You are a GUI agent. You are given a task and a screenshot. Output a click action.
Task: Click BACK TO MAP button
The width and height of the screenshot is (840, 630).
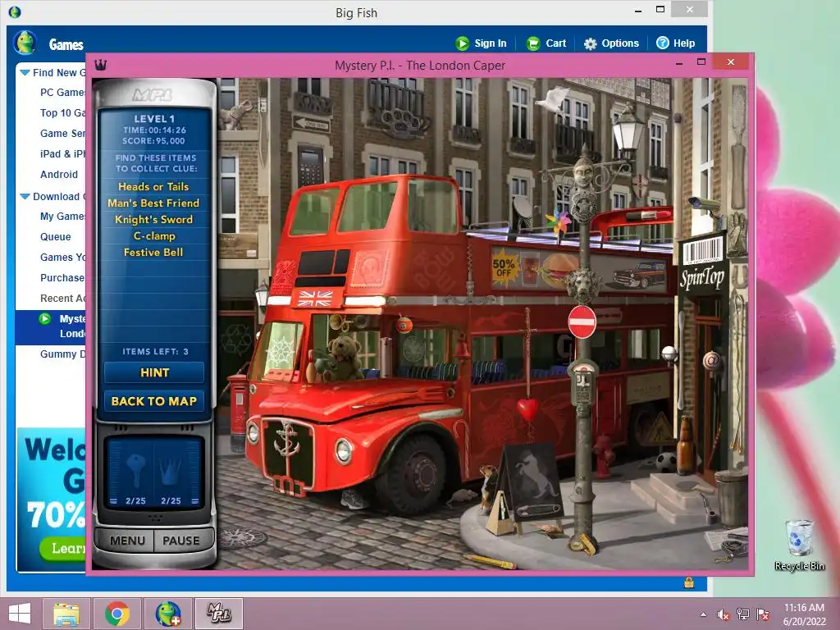pos(154,401)
